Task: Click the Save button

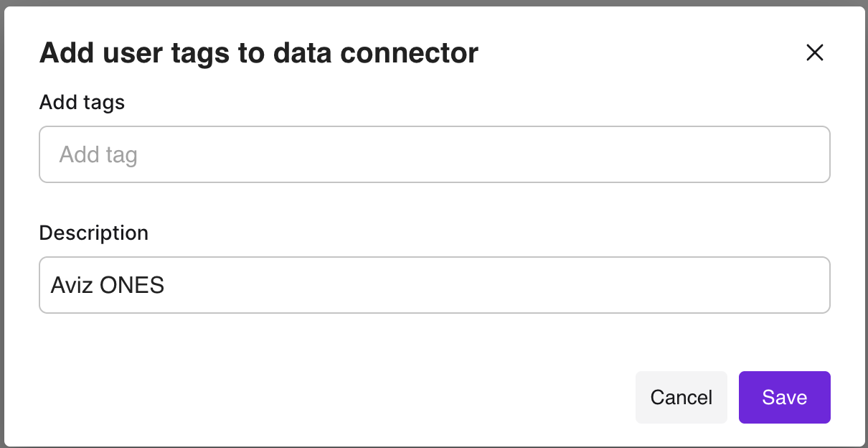Action: pyautogui.click(x=784, y=397)
